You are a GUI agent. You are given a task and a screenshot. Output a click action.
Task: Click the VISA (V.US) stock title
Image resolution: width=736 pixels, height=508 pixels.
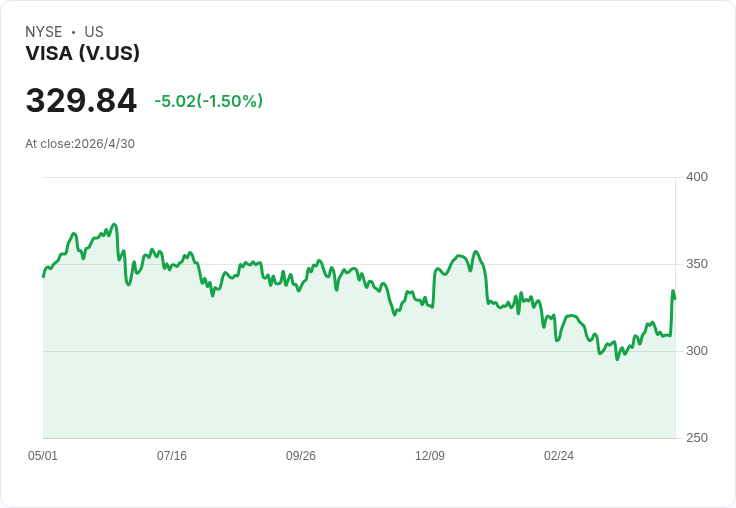(83, 54)
